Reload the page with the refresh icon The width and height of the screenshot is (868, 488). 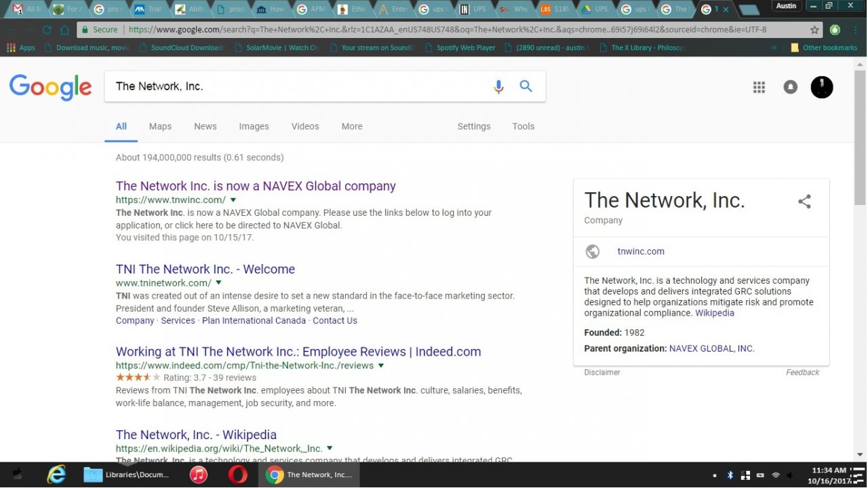click(47, 30)
